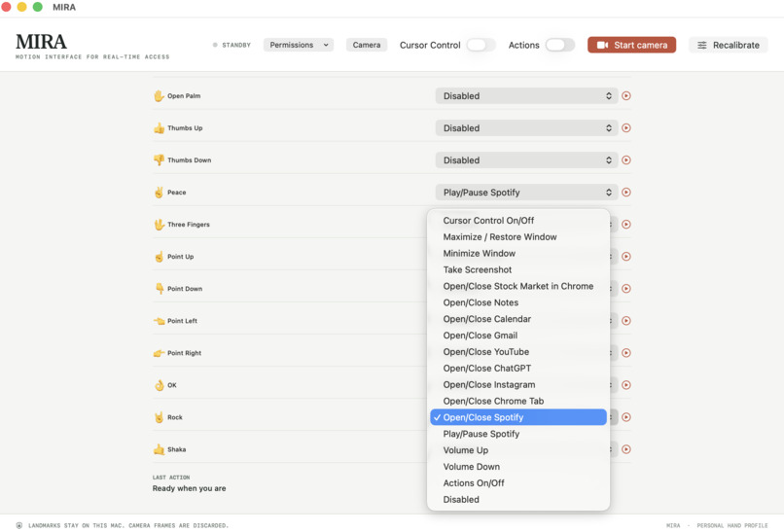
Task: Click the shield icon in the footer
Action: click(x=19, y=525)
